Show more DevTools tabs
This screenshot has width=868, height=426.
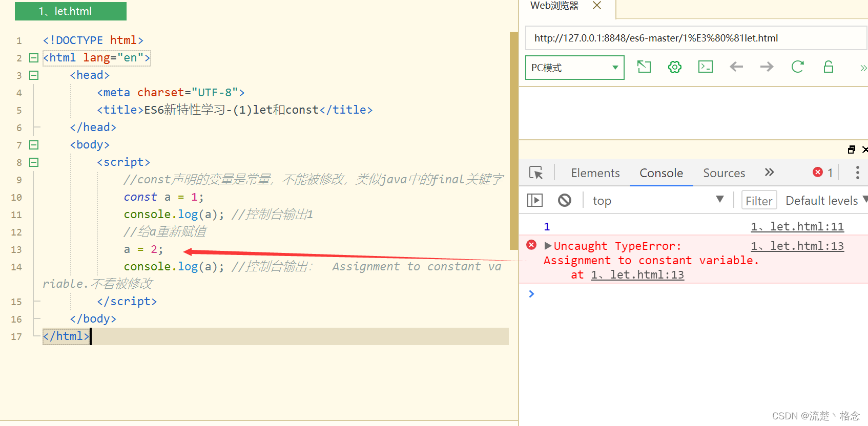tap(769, 173)
